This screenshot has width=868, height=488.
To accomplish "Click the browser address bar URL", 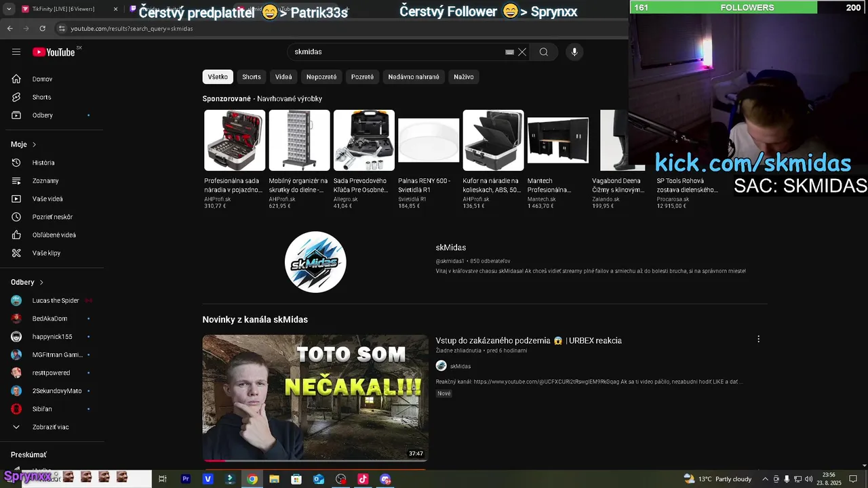I will pyautogui.click(x=132, y=28).
